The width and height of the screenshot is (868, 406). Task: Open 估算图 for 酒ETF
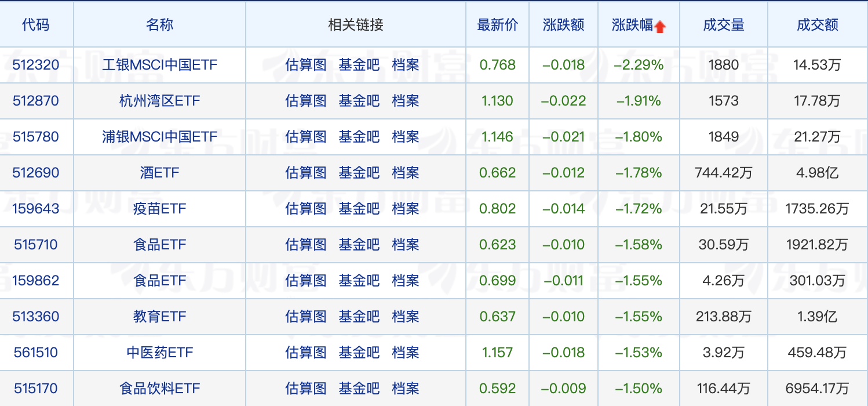[306, 173]
